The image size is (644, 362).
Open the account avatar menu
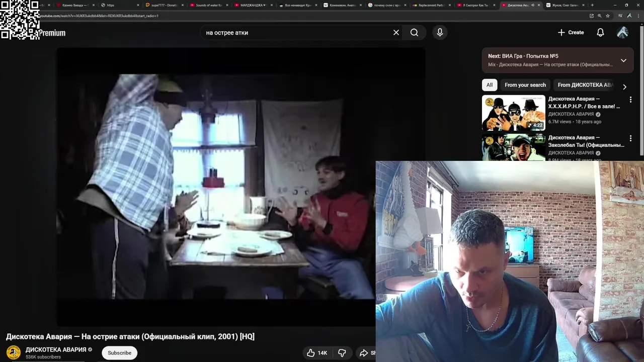[622, 33]
